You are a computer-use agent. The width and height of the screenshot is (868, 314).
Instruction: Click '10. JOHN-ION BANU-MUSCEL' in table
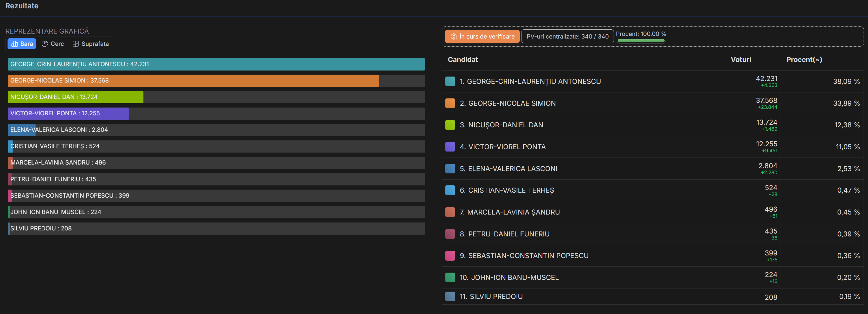[x=509, y=278]
